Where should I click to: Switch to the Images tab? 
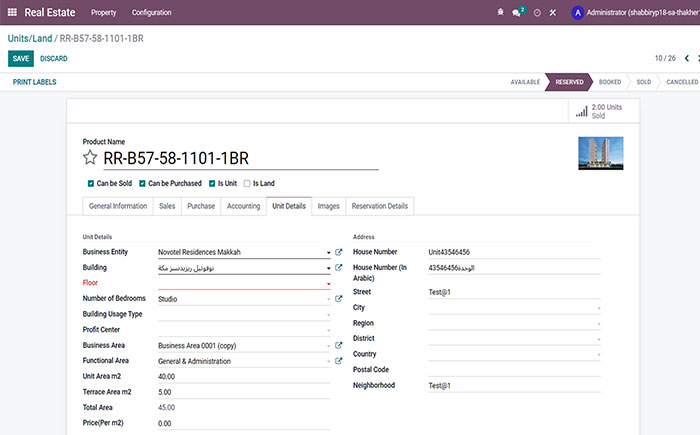point(329,206)
